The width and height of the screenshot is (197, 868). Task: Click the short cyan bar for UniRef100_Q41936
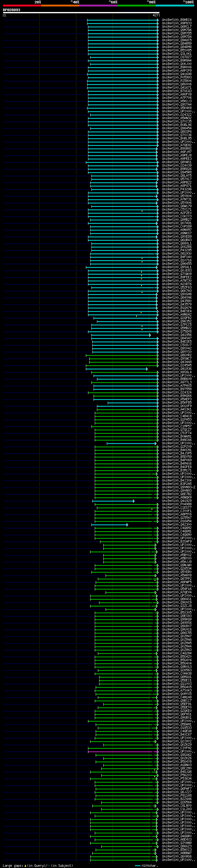coord(117,369)
